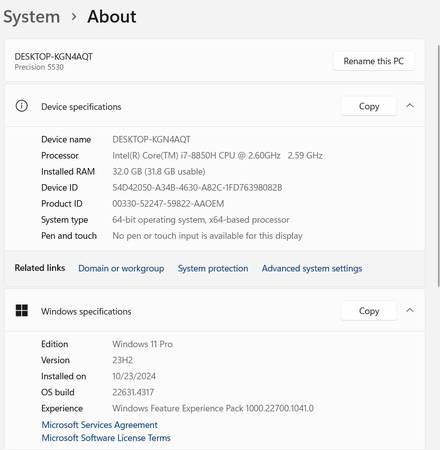The width and height of the screenshot is (440, 450).
Task: Click the OS build value 22631.4317
Action: click(x=133, y=392)
